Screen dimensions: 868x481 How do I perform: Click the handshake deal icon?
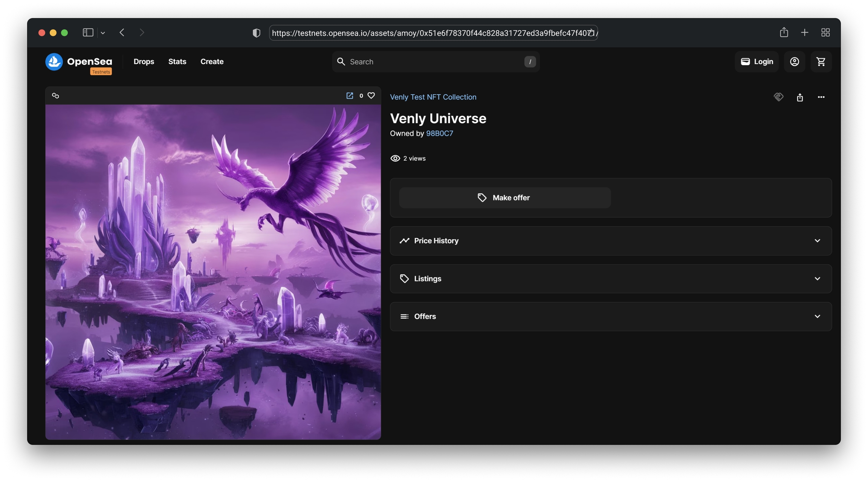pos(778,97)
